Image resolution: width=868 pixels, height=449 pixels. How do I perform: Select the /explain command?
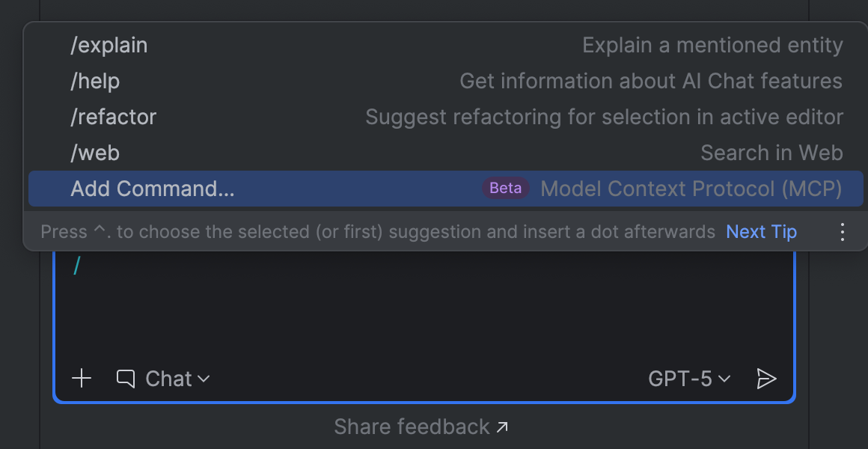109,45
